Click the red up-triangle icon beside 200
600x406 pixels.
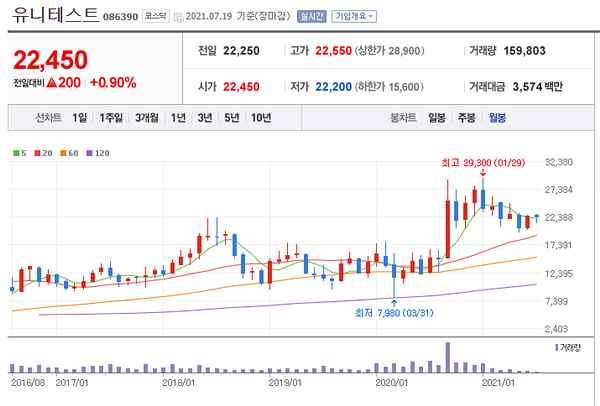coord(52,83)
